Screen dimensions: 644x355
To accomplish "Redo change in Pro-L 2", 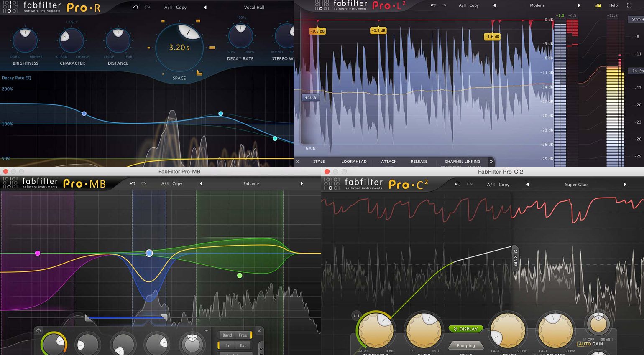I will (444, 5).
